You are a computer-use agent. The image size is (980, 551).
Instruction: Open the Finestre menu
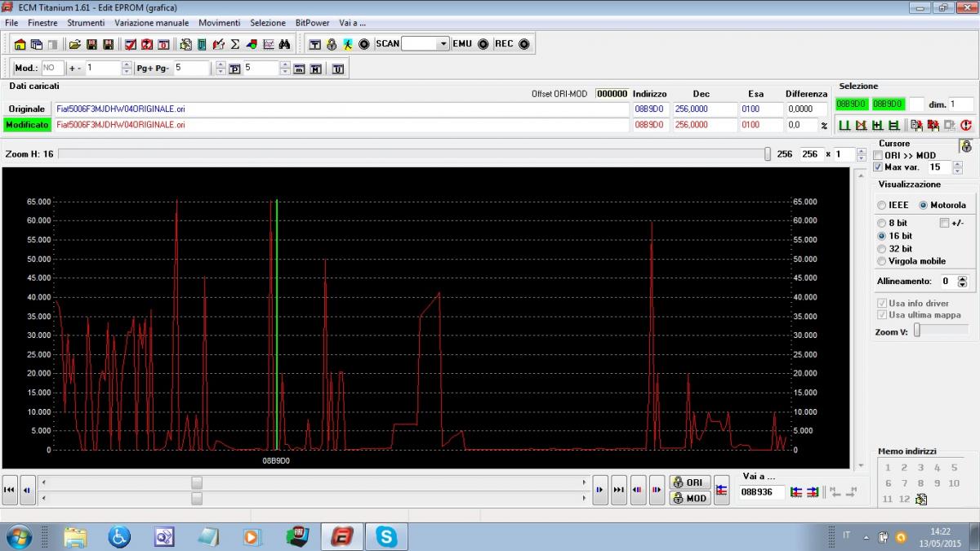[x=42, y=23]
